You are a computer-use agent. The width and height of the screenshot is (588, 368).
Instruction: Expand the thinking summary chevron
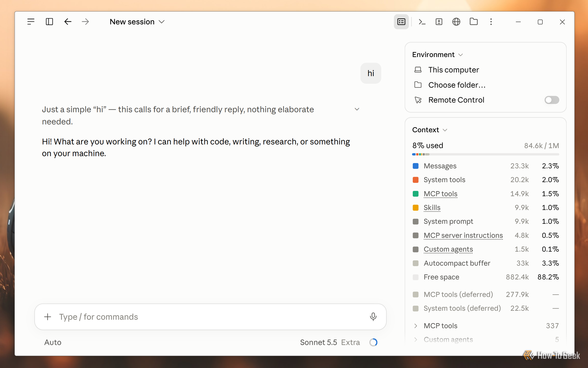pos(357,109)
